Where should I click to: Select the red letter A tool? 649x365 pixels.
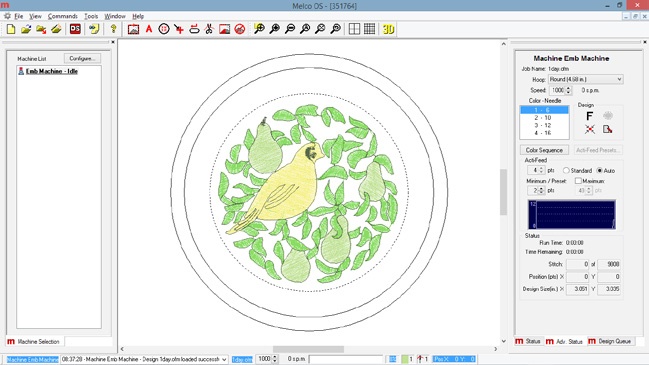[149, 29]
